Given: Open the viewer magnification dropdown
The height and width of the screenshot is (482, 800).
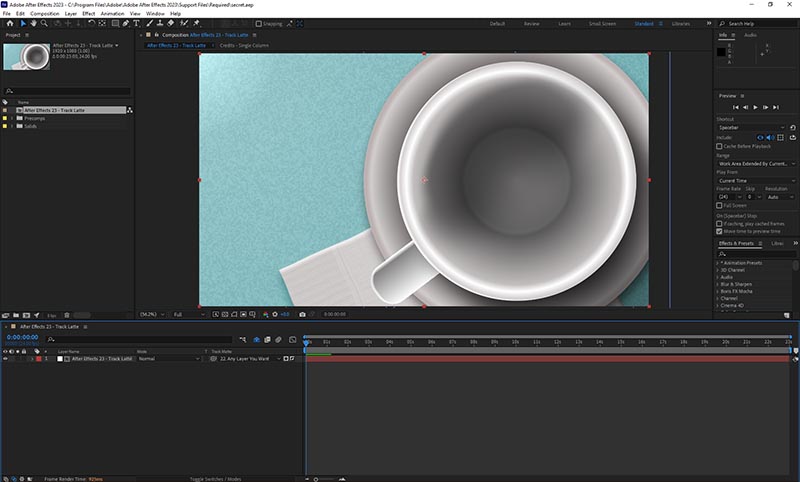Looking at the screenshot, I should [150, 314].
